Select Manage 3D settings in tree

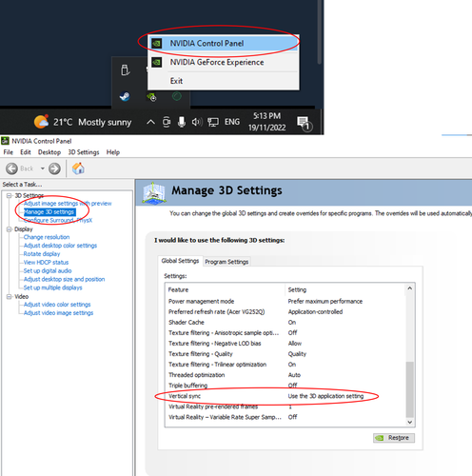[49, 211]
